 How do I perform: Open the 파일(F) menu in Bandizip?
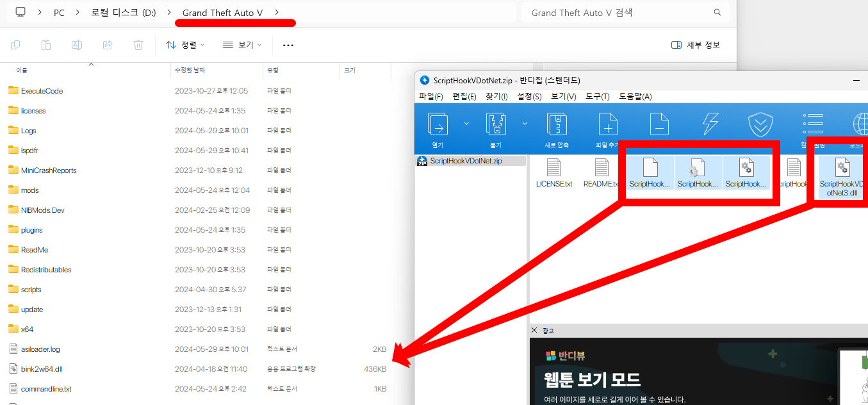(430, 97)
